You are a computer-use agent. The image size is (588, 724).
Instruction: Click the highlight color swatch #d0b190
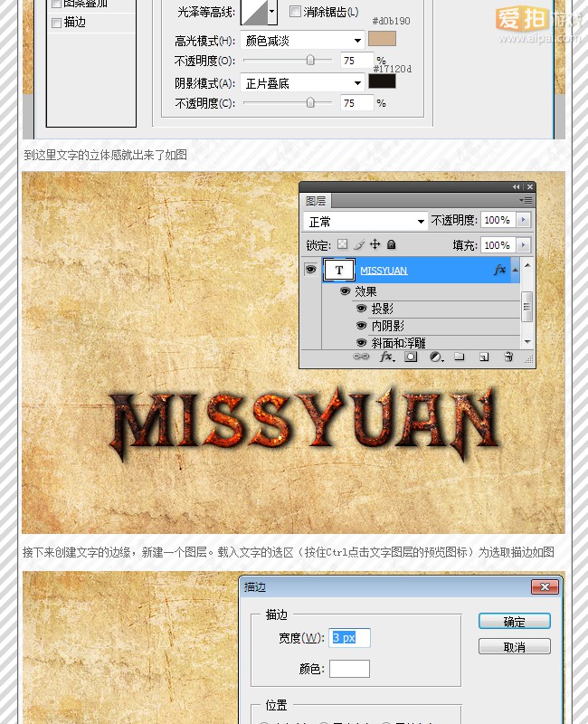(382, 39)
